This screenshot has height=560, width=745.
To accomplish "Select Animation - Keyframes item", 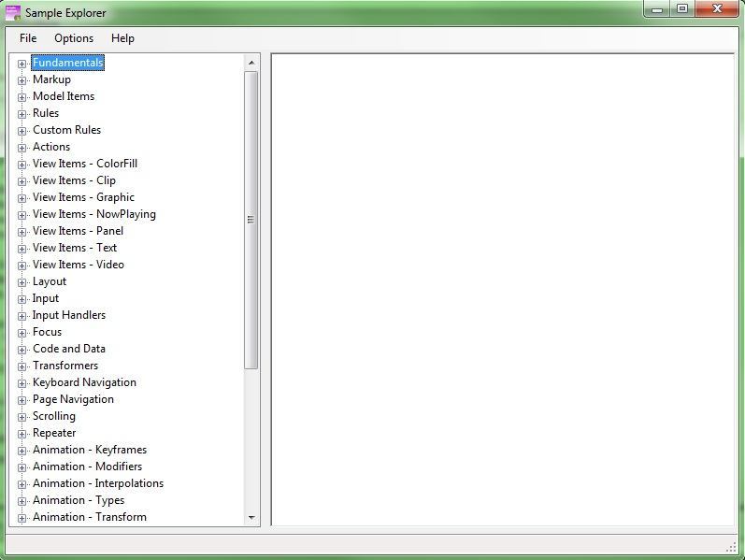I will [x=90, y=450].
